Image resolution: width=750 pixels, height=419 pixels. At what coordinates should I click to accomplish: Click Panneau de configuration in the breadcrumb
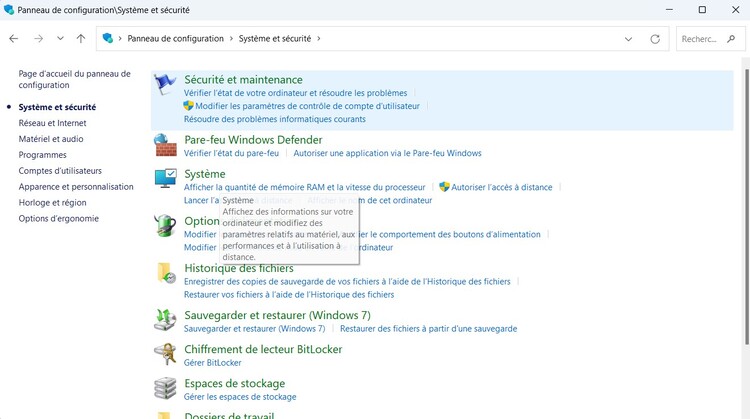pos(176,39)
